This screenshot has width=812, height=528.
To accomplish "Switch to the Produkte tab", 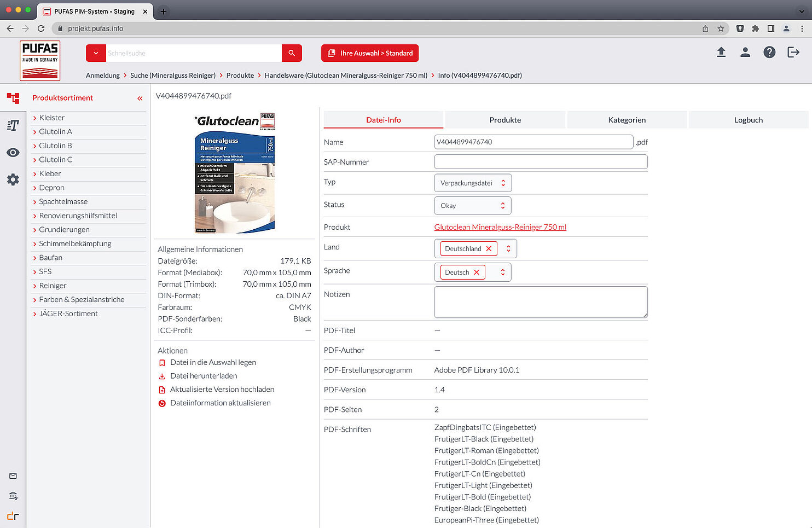I will 505,120.
